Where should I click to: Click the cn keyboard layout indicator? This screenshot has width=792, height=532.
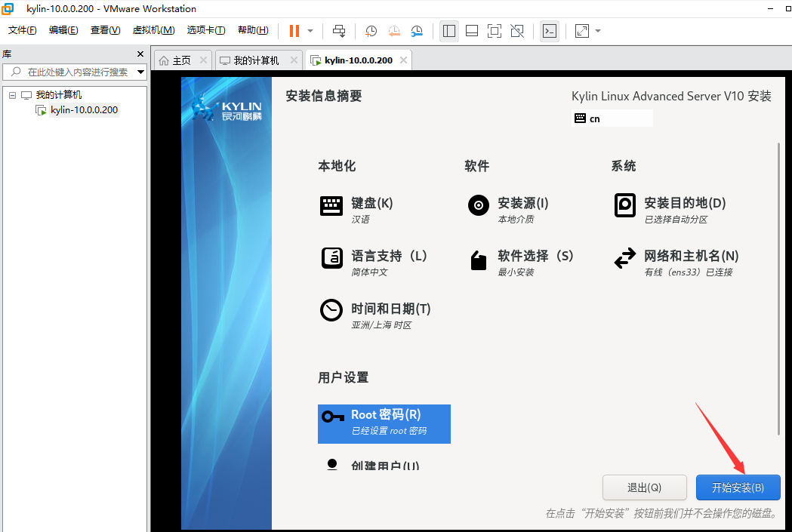pos(612,118)
